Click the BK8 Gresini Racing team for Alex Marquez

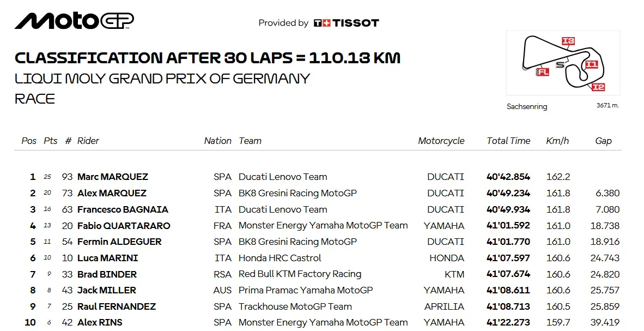[298, 193]
